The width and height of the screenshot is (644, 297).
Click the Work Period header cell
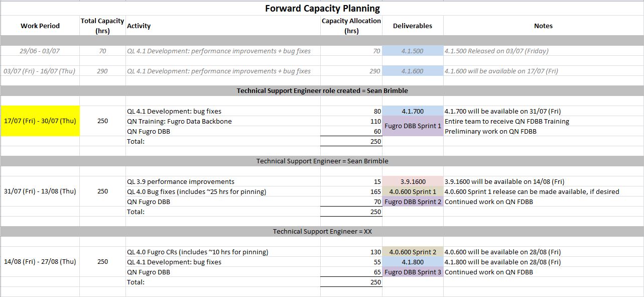tap(40, 26)
